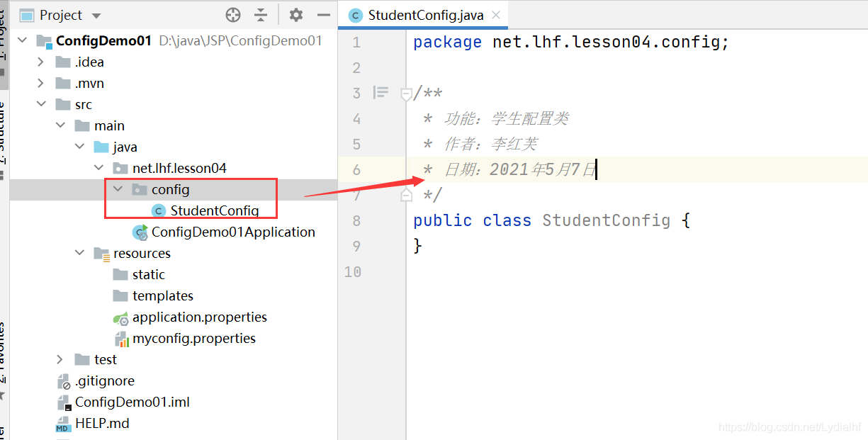
Task: Hide the Project tool window
Action: [324, 15]
